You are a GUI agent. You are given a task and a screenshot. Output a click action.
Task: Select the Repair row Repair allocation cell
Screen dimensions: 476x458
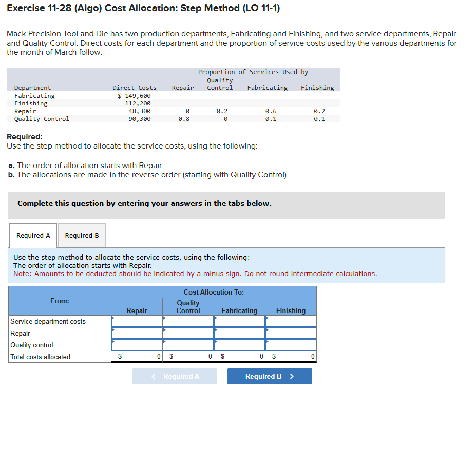[x=136, y=333]
